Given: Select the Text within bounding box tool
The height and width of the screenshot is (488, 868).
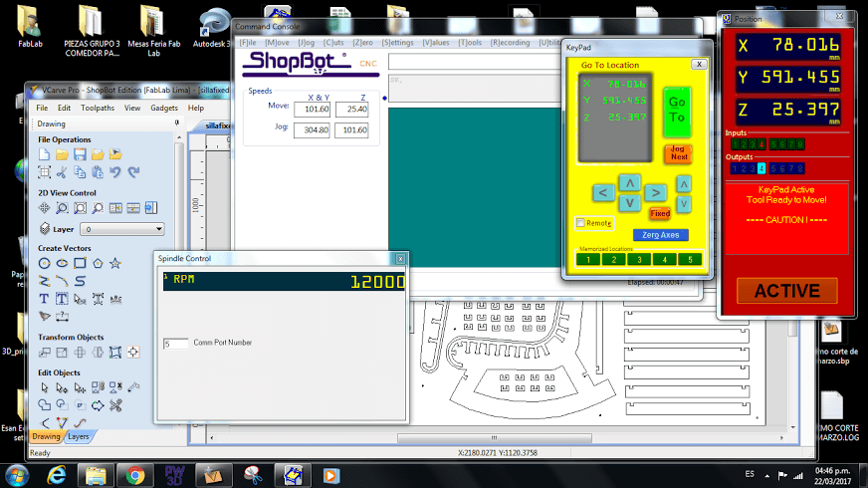Looking at the screenshot, I should point(62,299).
